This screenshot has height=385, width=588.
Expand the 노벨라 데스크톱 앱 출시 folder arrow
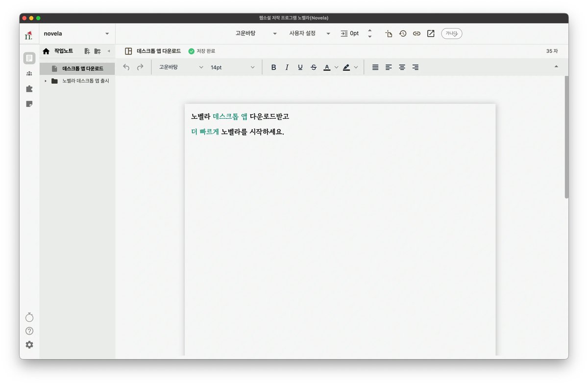46,81
